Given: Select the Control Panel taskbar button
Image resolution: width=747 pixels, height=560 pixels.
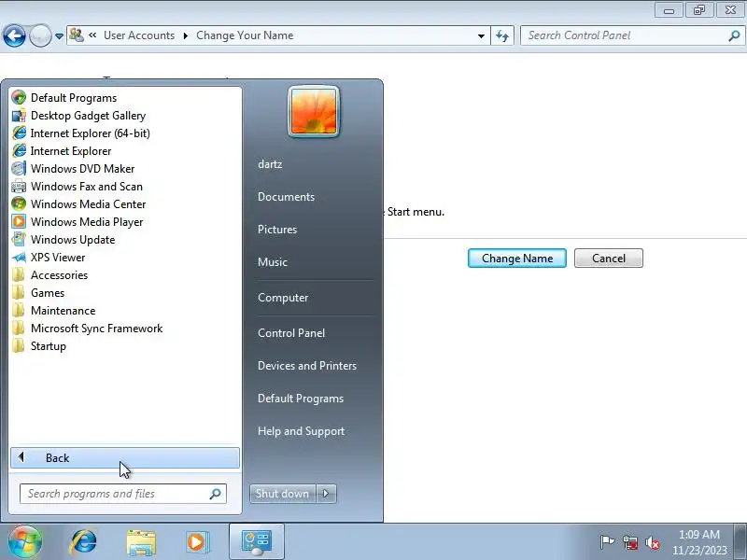Looking at the screenshot, I should (x=256, y=542).
